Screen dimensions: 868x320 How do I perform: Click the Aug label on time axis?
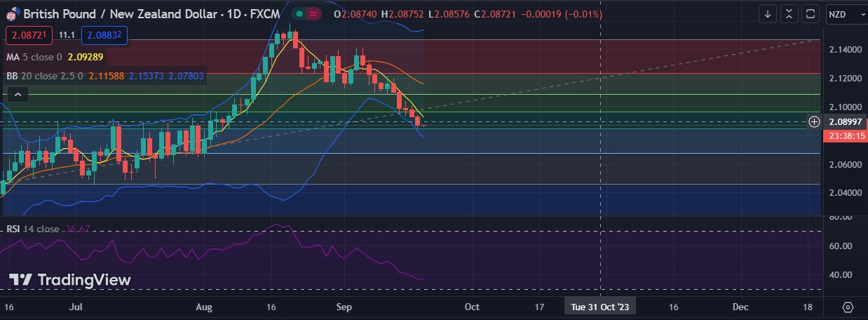coord(204,307)
